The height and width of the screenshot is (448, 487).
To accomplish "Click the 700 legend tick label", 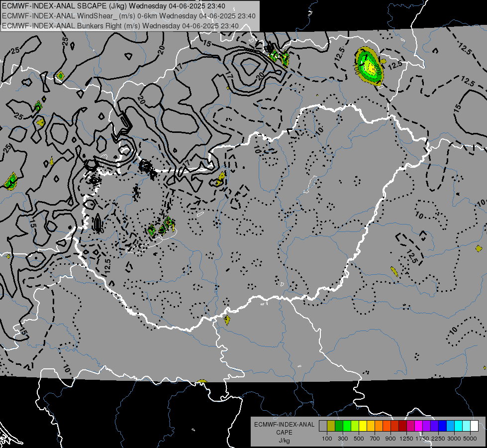I will coord(375,439).
